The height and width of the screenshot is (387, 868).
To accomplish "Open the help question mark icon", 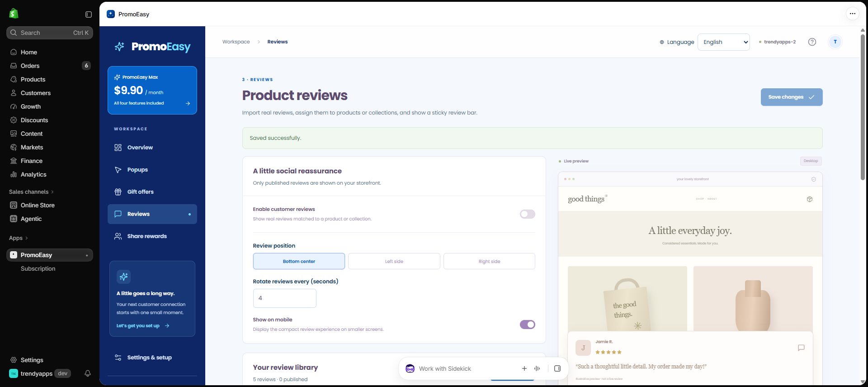I will [x=812, y=42].
